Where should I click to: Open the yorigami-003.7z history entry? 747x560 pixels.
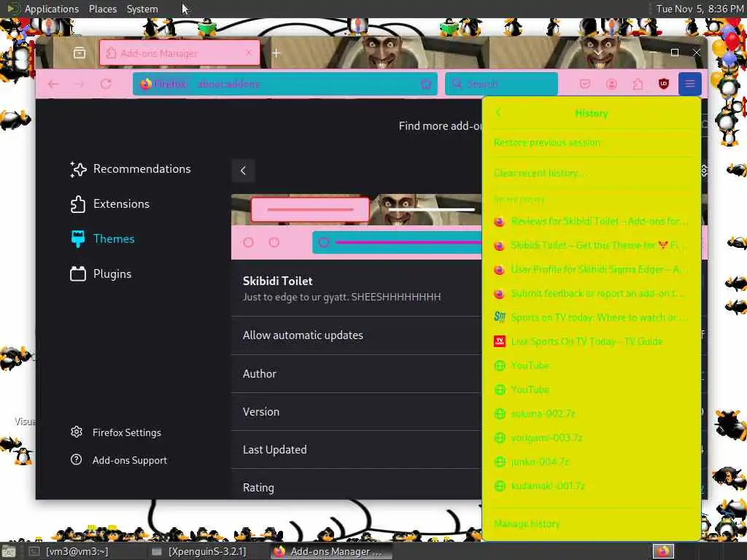(x=591, y=437)
